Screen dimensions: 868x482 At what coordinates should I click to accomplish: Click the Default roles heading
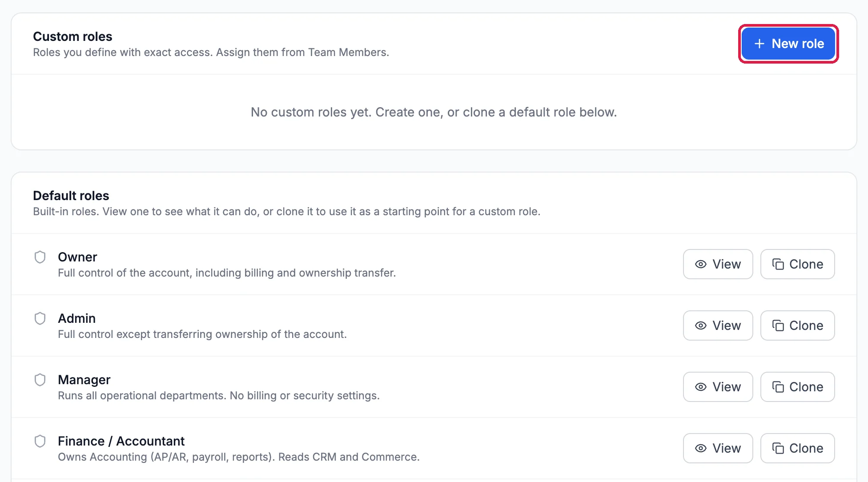pyautogui.click(x=71, y=196)
